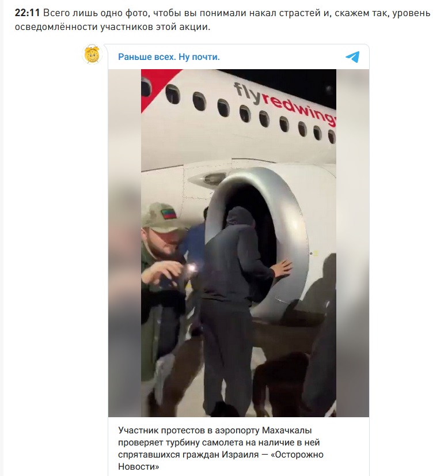Click "осведомлённости участников этой акции" text line
448x476 pixels.
pos(112,27)
